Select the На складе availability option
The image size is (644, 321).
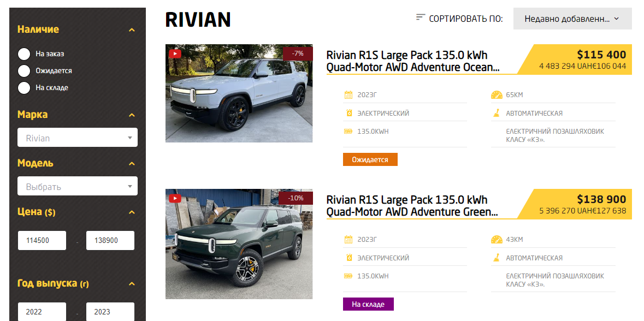click(24, 87)
